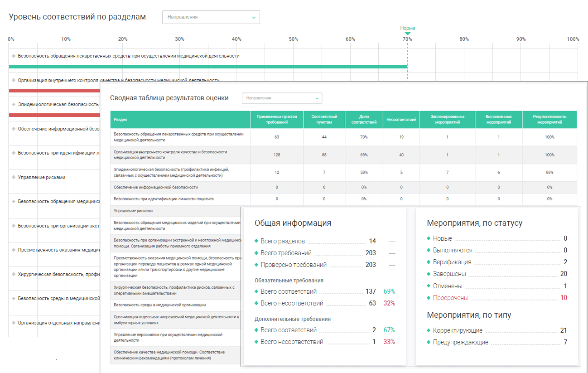Click the plus icon beside Просрочены status
The height and width of the screenshot is (373, 588).
coord(429,298)
